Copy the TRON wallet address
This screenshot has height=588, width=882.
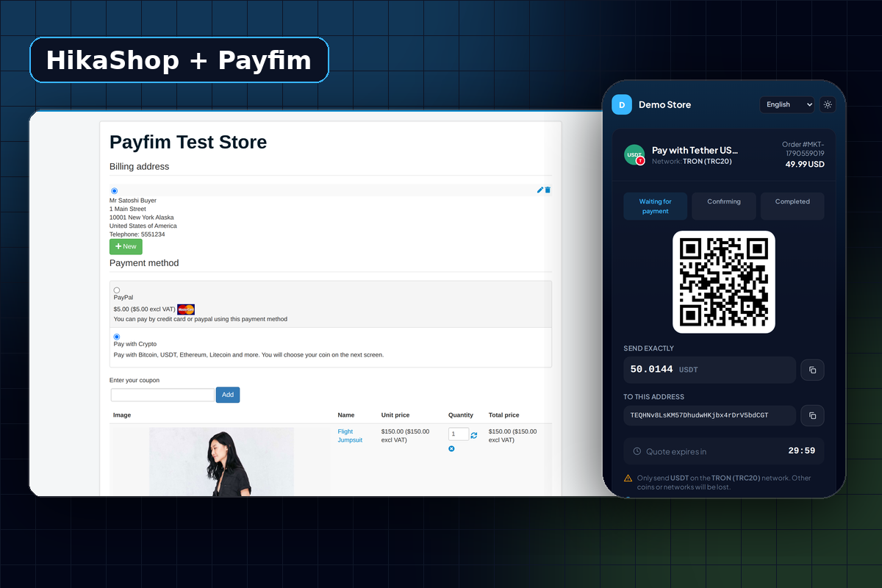[812, 415]
